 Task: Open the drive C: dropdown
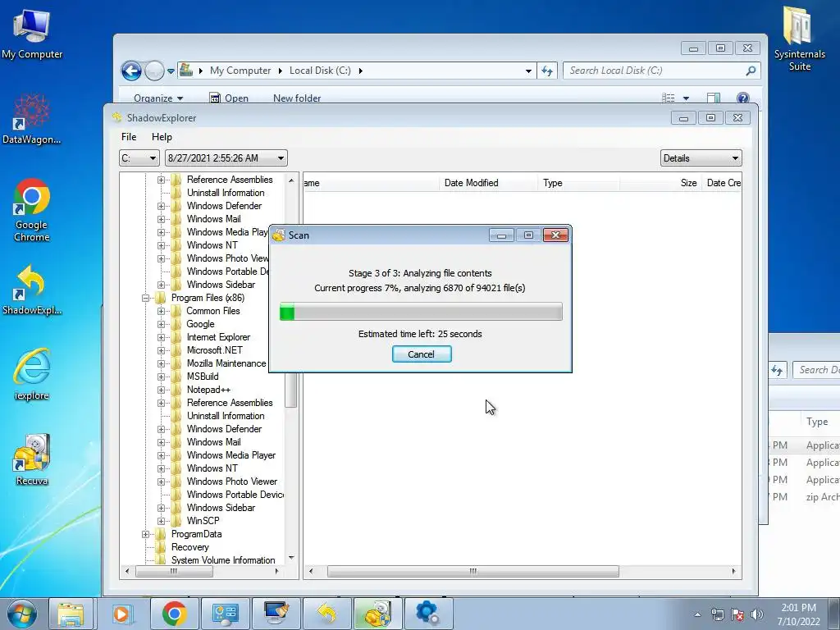point(139,158)
